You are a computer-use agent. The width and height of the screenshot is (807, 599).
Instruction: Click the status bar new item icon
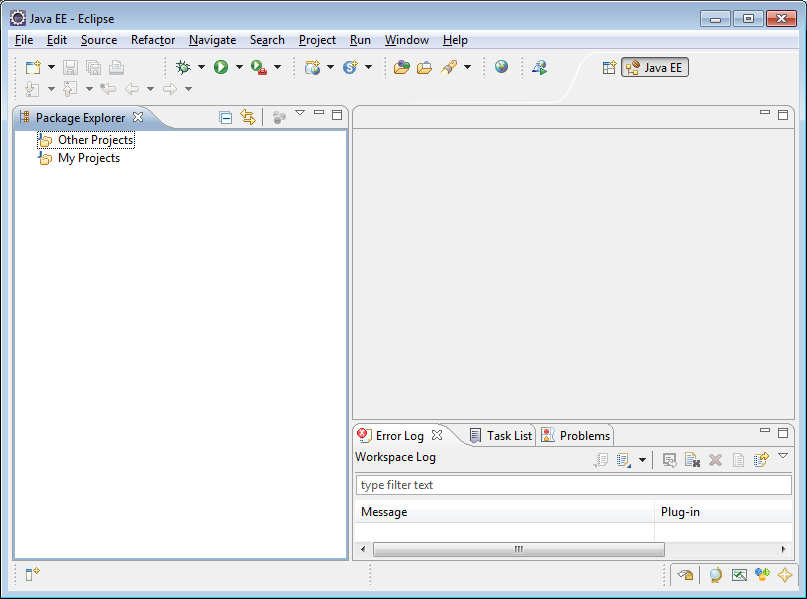[x=32, y=573]
